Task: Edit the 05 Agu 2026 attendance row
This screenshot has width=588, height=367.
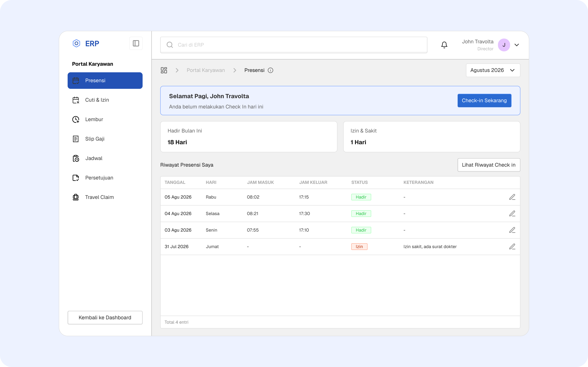Action: tap(512, 197)
